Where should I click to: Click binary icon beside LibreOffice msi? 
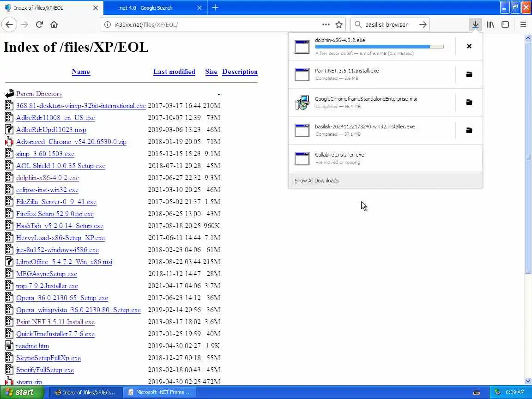point(10,261)
